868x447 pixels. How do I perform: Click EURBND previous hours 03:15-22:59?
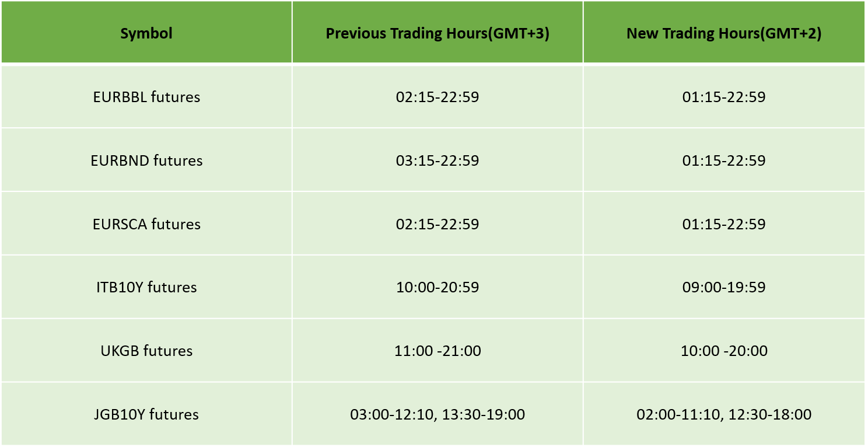coord(437,160)
